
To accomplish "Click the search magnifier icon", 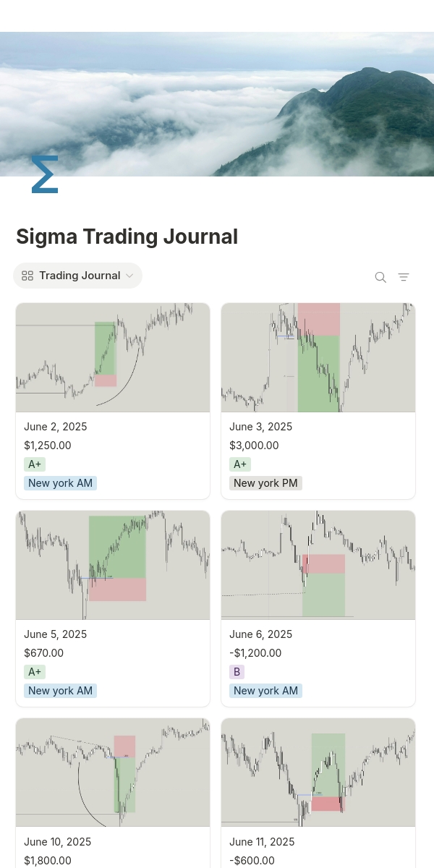I will click(380, 277).
